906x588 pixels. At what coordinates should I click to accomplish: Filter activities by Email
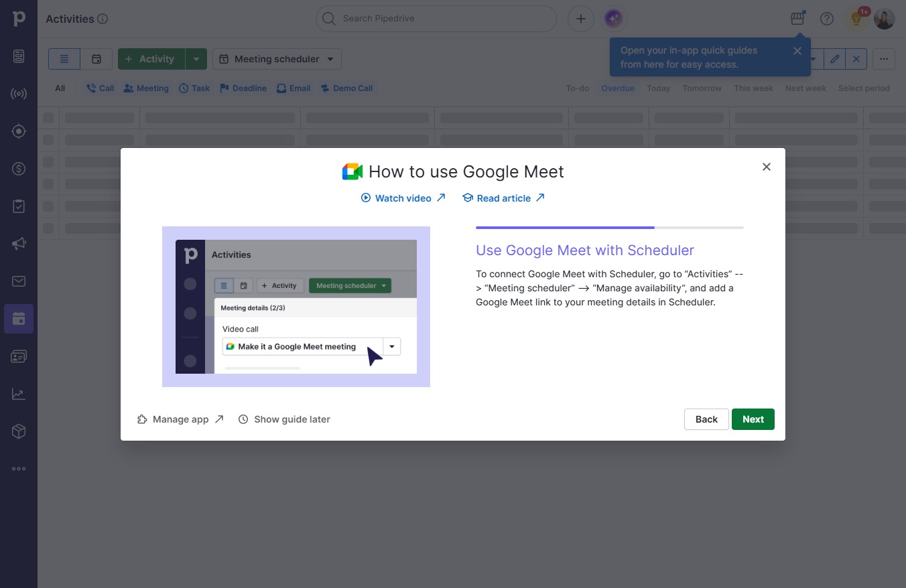point(294,88)
